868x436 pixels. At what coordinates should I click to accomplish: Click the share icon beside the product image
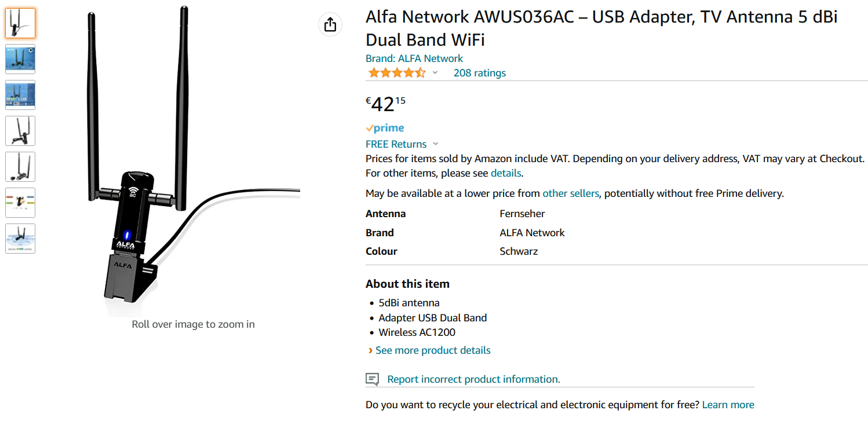click(330, 24)
